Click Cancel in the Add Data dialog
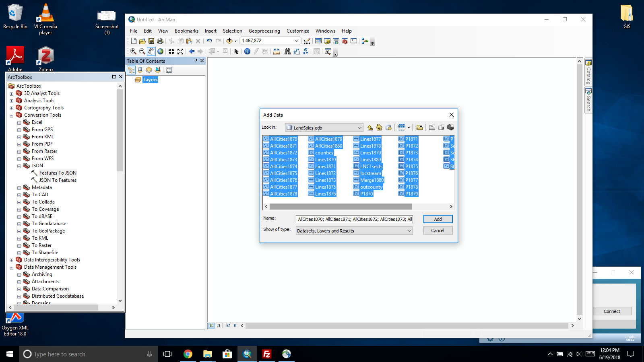The width and height of the screenshot is (644, 362). (x=438, y=230)
